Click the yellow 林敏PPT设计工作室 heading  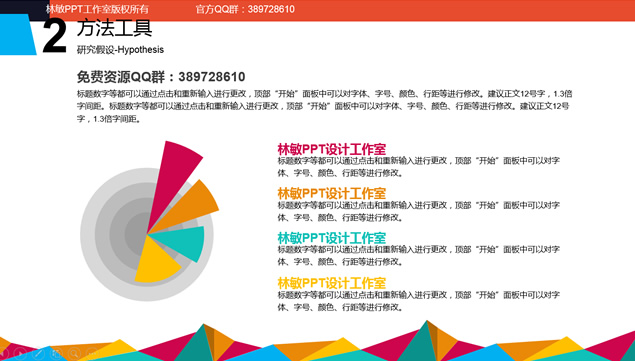click(x=332, y=283)
